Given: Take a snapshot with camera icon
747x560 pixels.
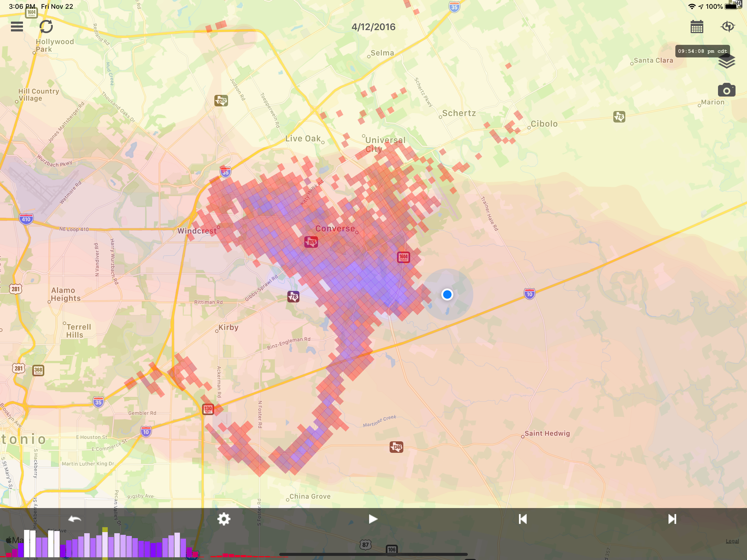Looking at the screenshot, I should point(726,90).
